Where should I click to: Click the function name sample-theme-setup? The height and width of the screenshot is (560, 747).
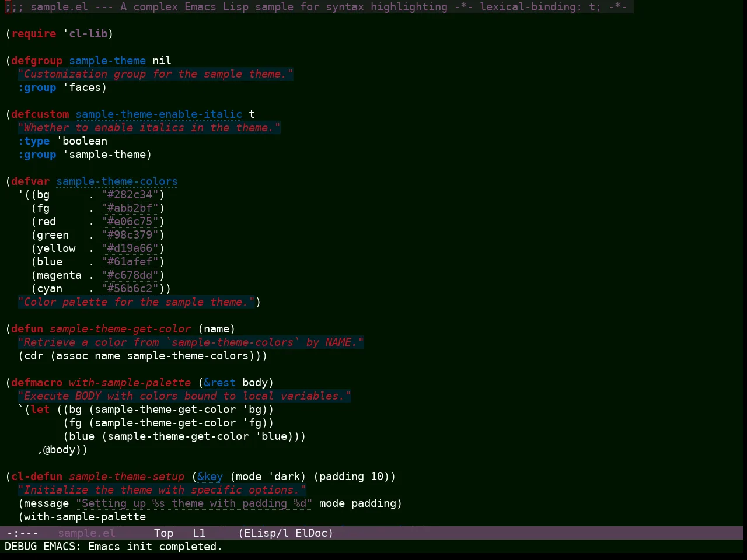pos(127,477)
